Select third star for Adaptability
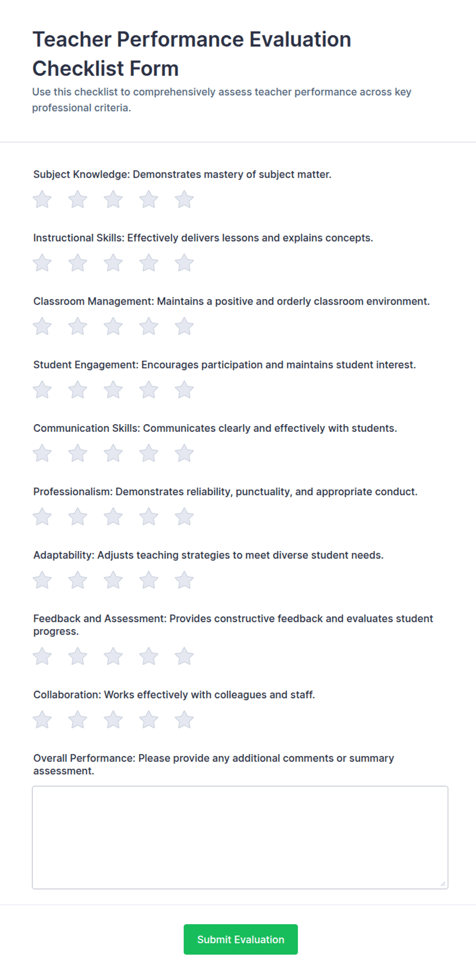The width and height of the screenshot is (476, 980). click(113, 580)
